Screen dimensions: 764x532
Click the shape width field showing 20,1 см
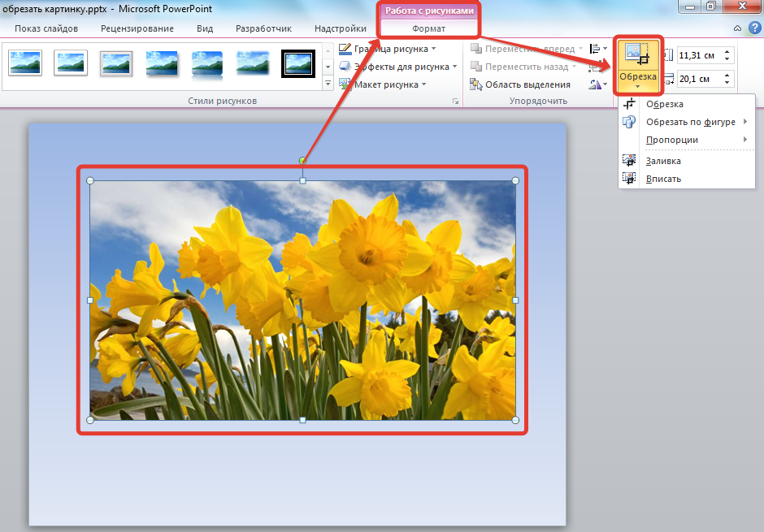[699, 79]
